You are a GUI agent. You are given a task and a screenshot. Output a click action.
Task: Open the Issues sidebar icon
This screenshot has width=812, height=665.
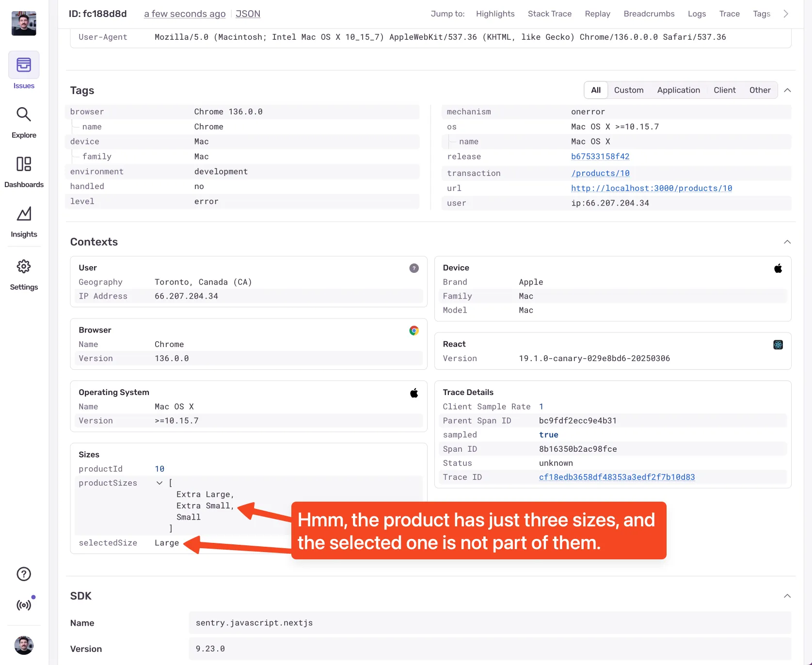[24, 65]
